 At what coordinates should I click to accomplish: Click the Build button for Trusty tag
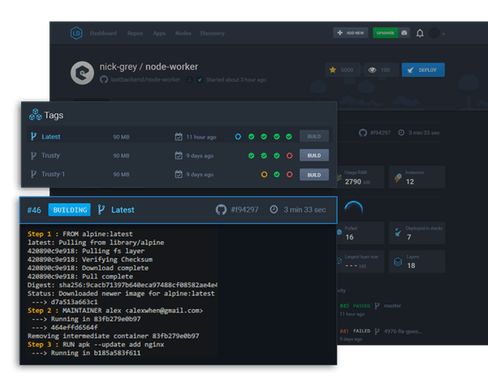point(314,155)
